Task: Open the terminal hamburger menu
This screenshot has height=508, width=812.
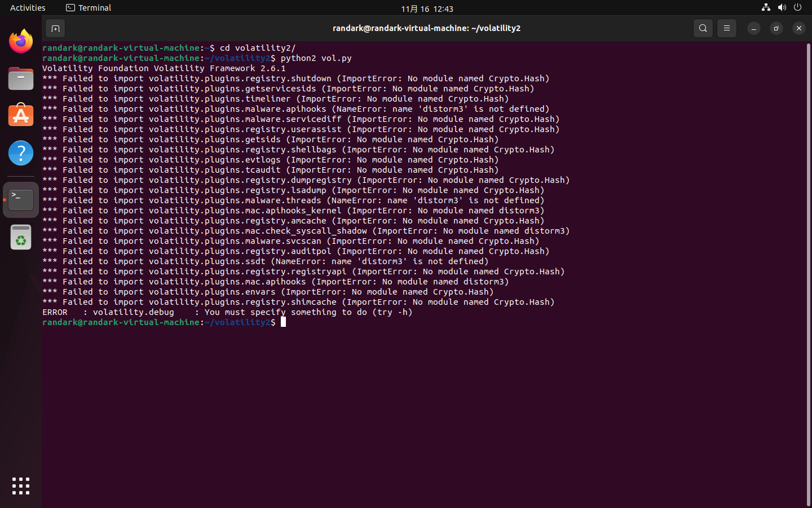Action: 727,28
